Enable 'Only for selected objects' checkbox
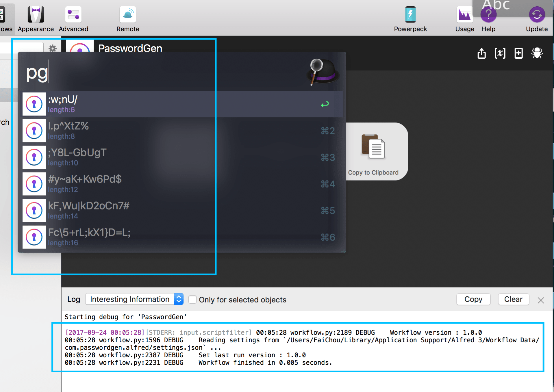 coord(192,300)
